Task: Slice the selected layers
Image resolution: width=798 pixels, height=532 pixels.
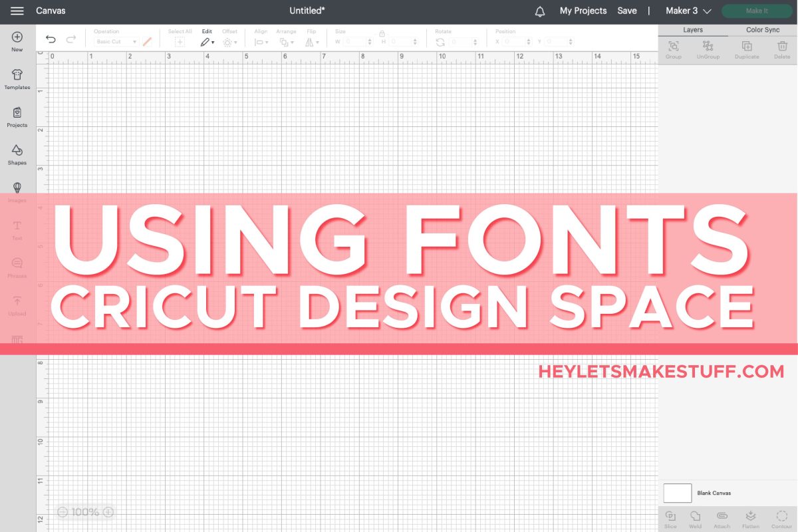Action: pyautogui.click(x=670, y=519)
